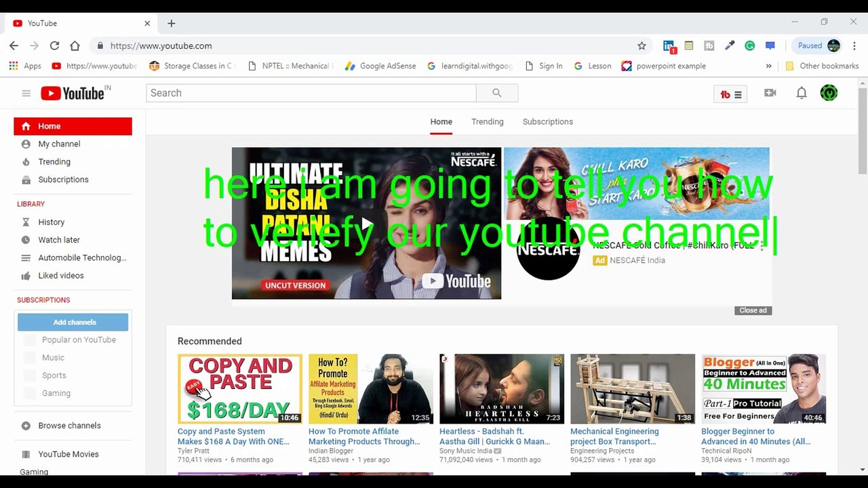
Task: Switch to the Subscriptions tab
Action: pos(547,122)
